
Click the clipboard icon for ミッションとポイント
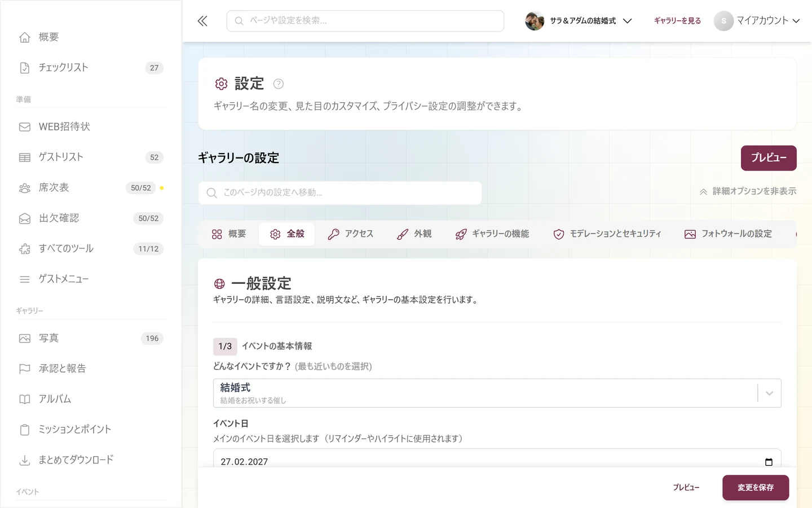pyautogui.click(x=25, y=430)
